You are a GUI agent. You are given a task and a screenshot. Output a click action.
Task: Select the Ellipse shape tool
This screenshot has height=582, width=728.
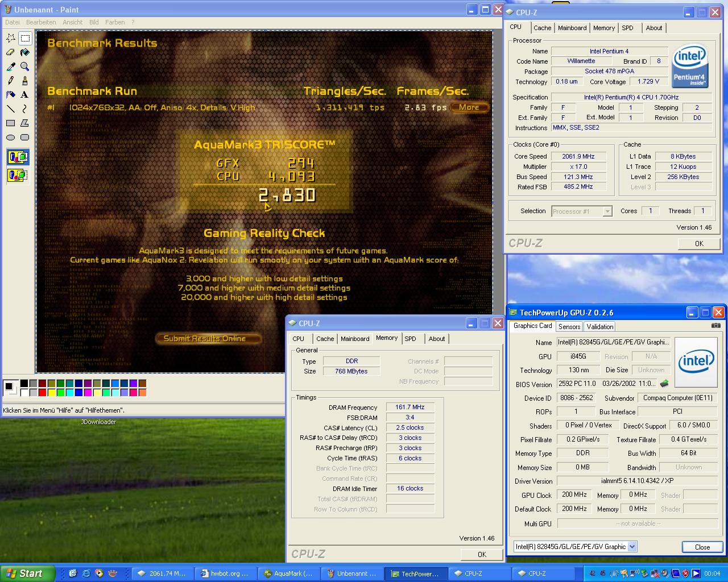[10, 138]
